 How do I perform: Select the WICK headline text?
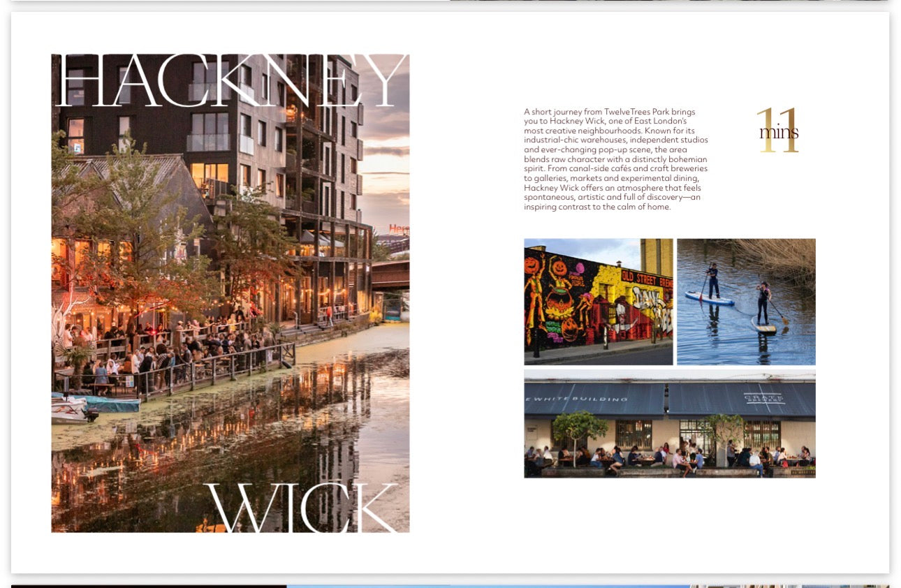(302, 507)
